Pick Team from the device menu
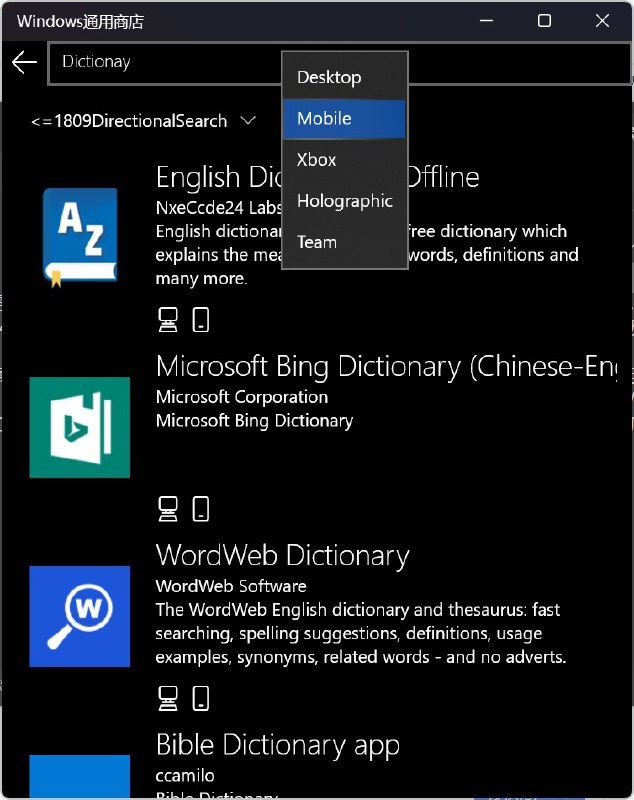 tap(345, 242)
